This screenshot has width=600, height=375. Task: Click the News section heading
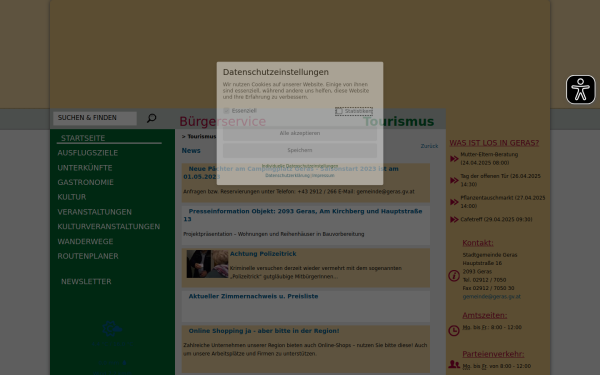coord(191,150)
